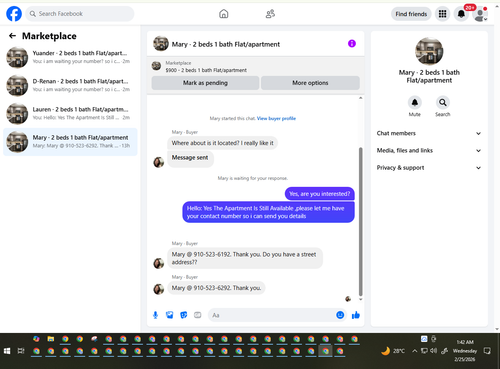Click the 'Hello: Yes The Apartment' message bubble
The width and height of the screenshot is (500, 369).
pos(268,212)
